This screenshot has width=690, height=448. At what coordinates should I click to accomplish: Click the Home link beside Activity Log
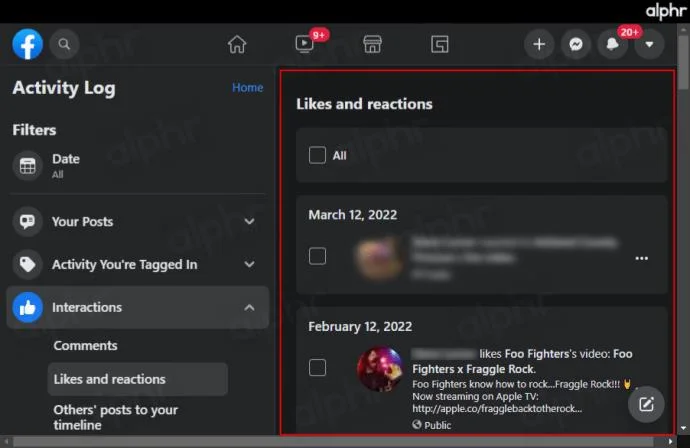(248, 88)
